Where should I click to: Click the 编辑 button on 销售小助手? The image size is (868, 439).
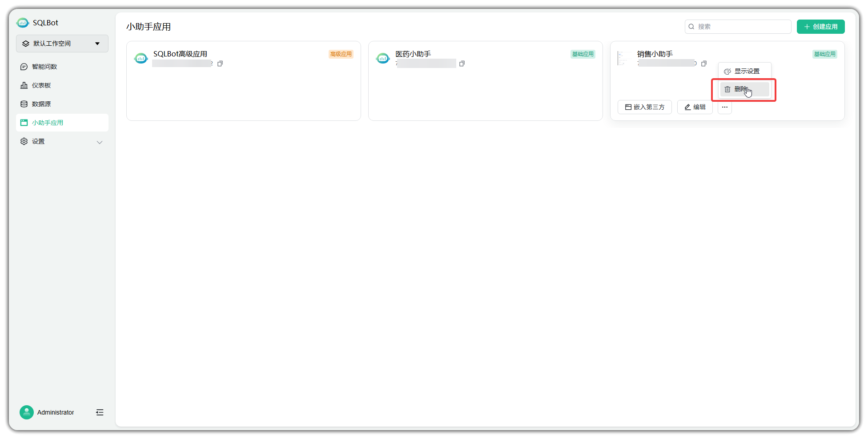695,107
